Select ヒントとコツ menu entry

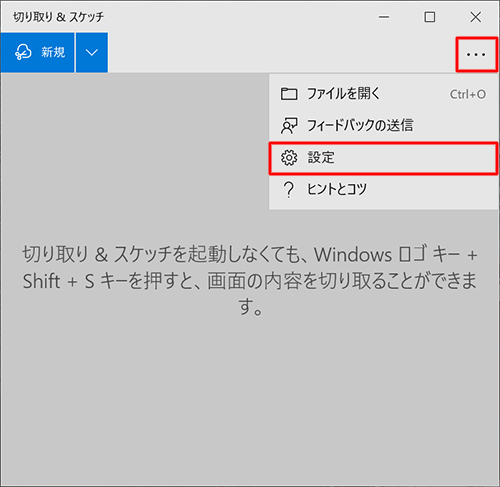[x=384, y=189]
